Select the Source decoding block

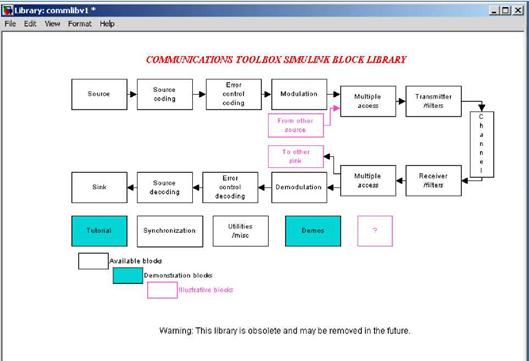[165, 188]
